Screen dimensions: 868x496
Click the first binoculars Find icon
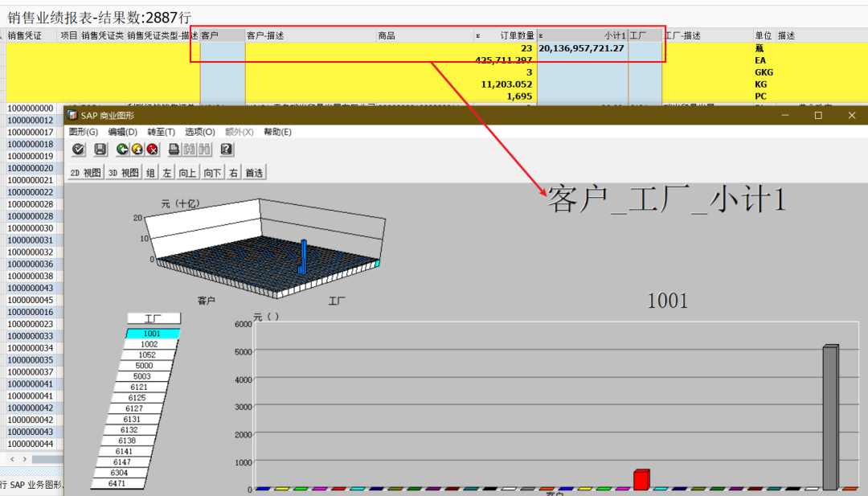point(190,149)
